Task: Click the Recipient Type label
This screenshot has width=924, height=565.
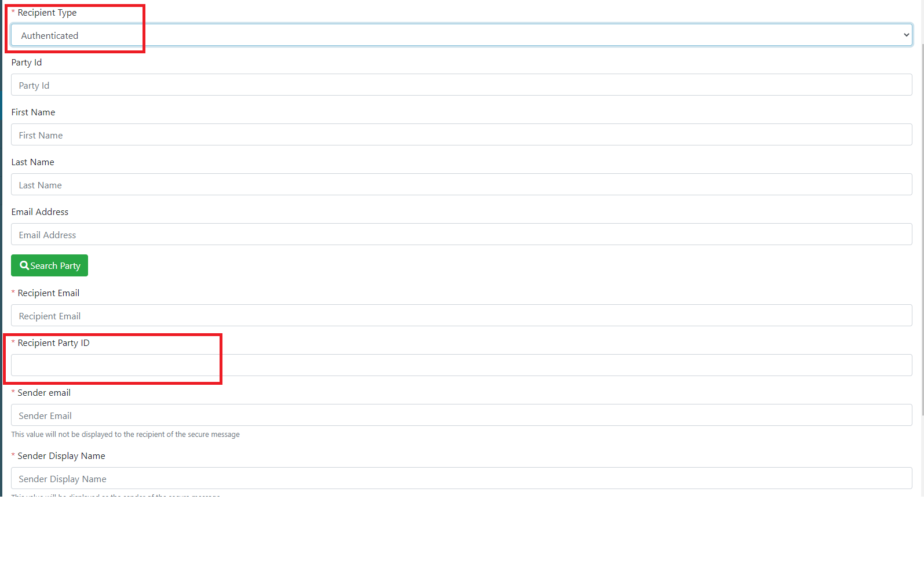Action: pos(47,13)
